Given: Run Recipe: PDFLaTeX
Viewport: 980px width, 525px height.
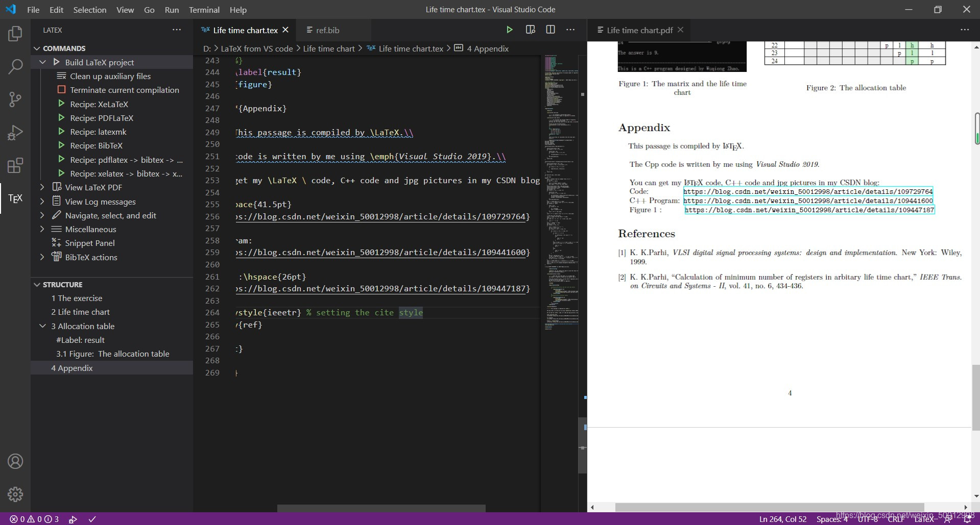Looking at the screenshot, I should (102, 118).
